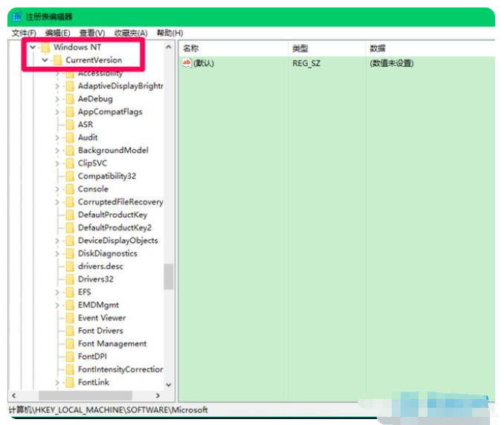Expand the AeDebug key
Viewport: 504px width, 425px height.
[x=57, y=99]
